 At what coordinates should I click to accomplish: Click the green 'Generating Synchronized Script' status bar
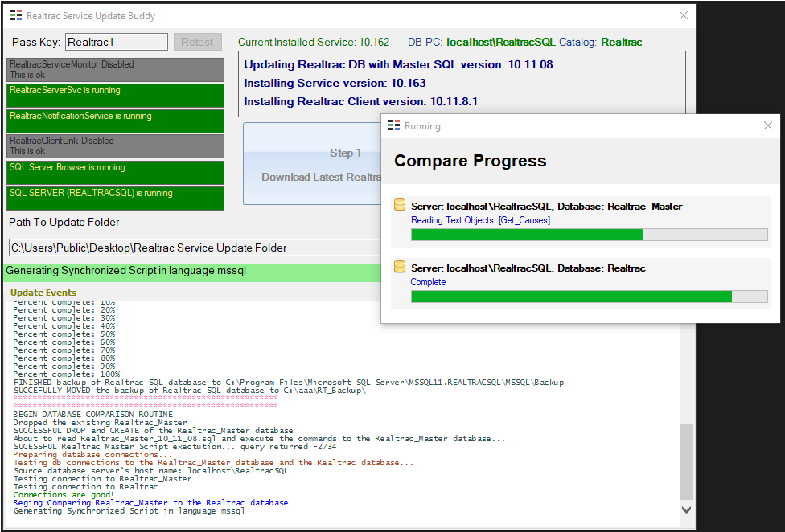tap(193, 271)
